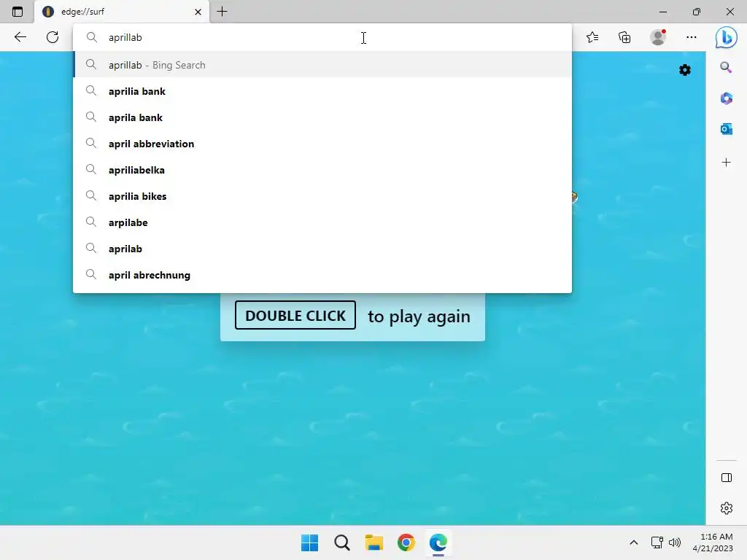
Task: Open Windows taskbar search
Action: 341,542
